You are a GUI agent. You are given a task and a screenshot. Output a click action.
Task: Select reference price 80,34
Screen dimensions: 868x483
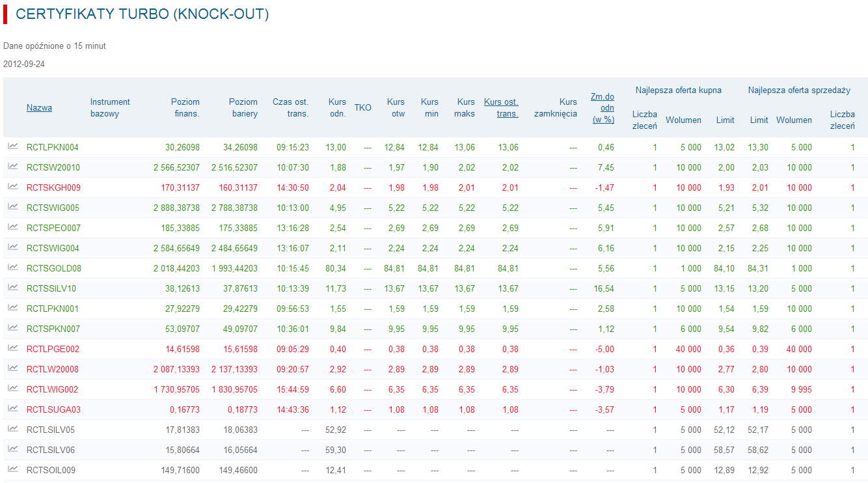[x=336, y=269]
